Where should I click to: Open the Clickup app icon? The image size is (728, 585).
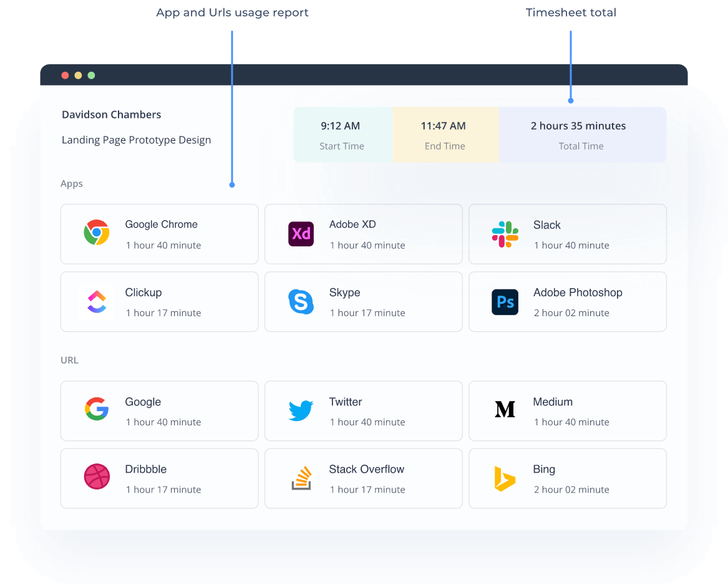(97, 302)
